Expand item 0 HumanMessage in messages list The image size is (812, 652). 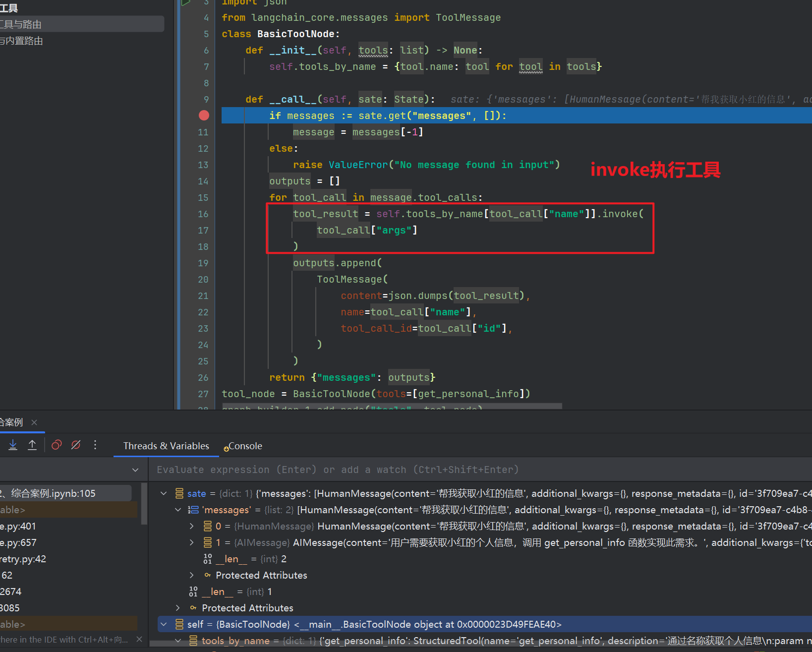192,527
